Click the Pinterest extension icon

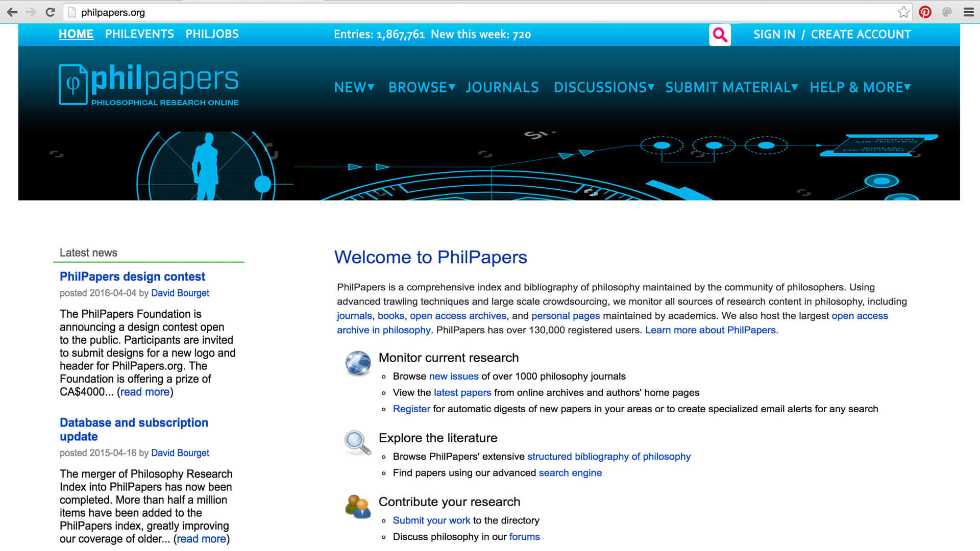pos(925,12)
